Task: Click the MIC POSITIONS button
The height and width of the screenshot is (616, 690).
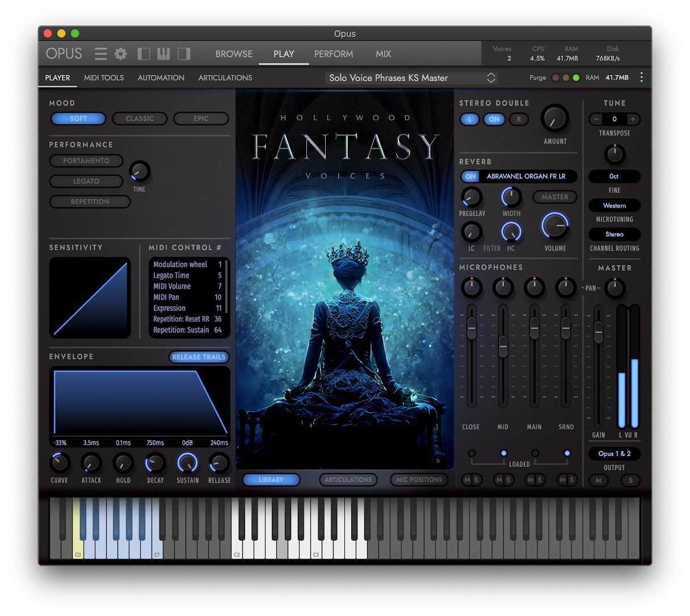Action: [x=419, y=480]
